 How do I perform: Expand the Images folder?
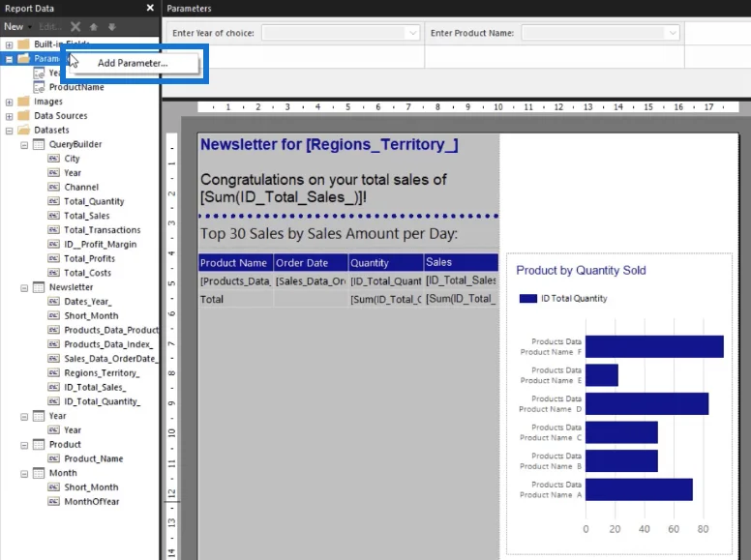click(9, 102)
